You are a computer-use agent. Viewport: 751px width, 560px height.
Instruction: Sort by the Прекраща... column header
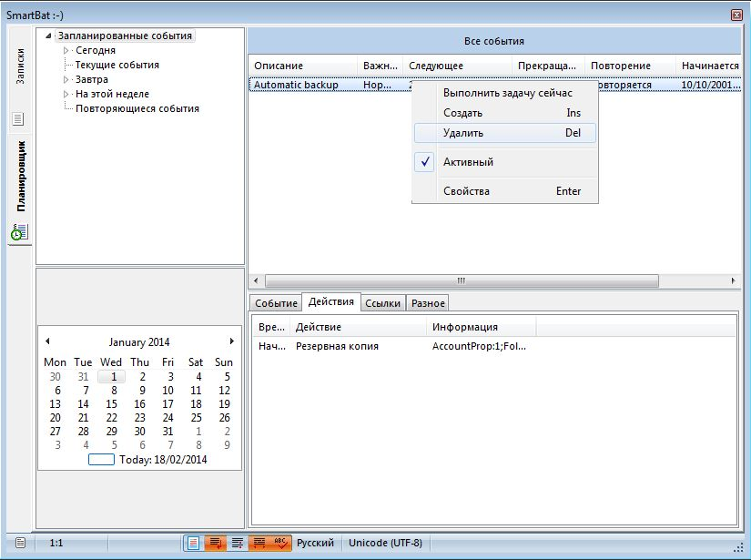point(548,66)
